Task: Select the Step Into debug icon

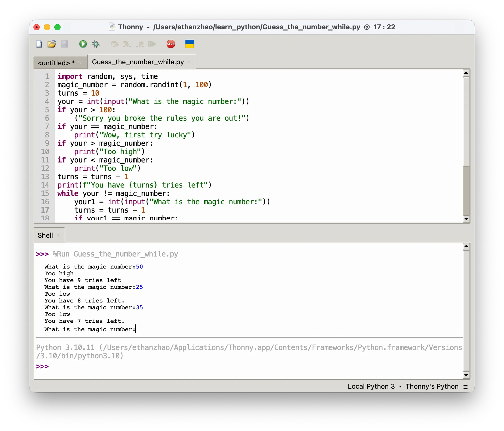Action: coord(127,44)
